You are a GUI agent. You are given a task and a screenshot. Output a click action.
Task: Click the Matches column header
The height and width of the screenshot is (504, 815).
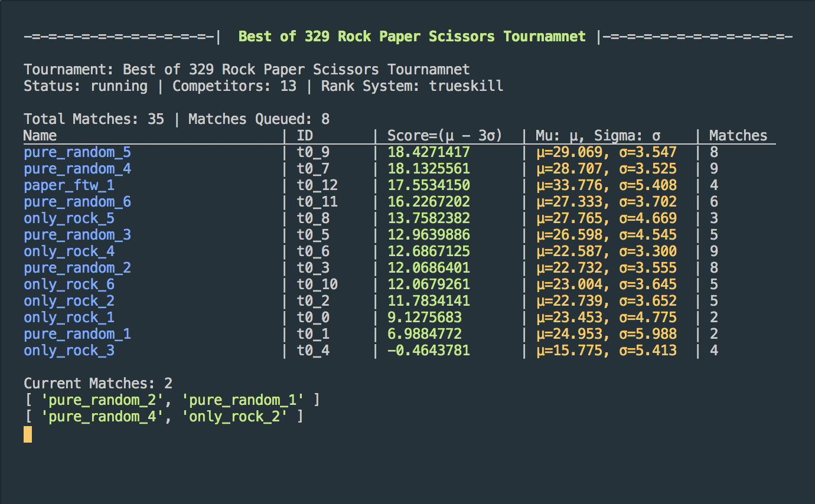pyautogui.click(x=738, y=136)
